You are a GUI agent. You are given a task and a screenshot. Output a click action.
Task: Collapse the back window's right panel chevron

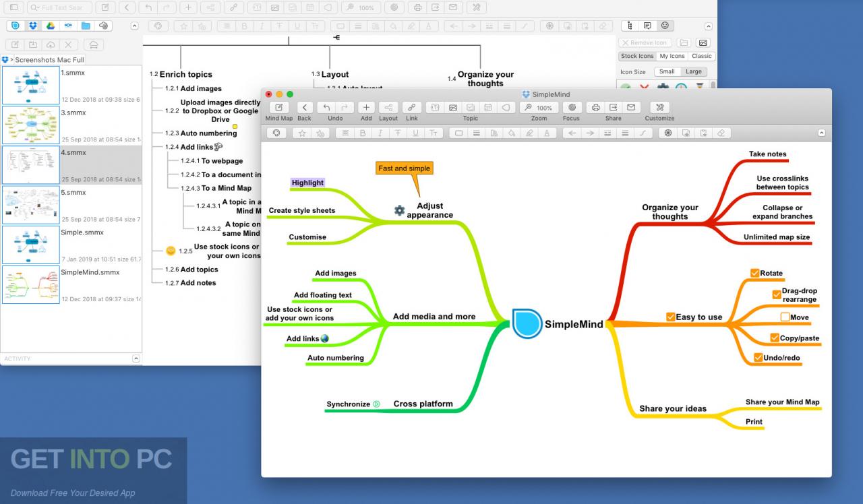[708, 26]
